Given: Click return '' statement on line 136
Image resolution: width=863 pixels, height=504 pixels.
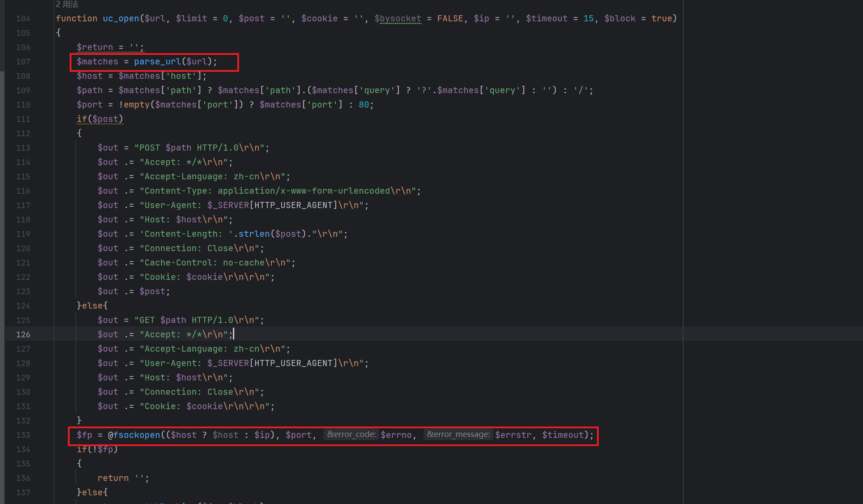Looking at the screenshot, I should click(123, 478).
